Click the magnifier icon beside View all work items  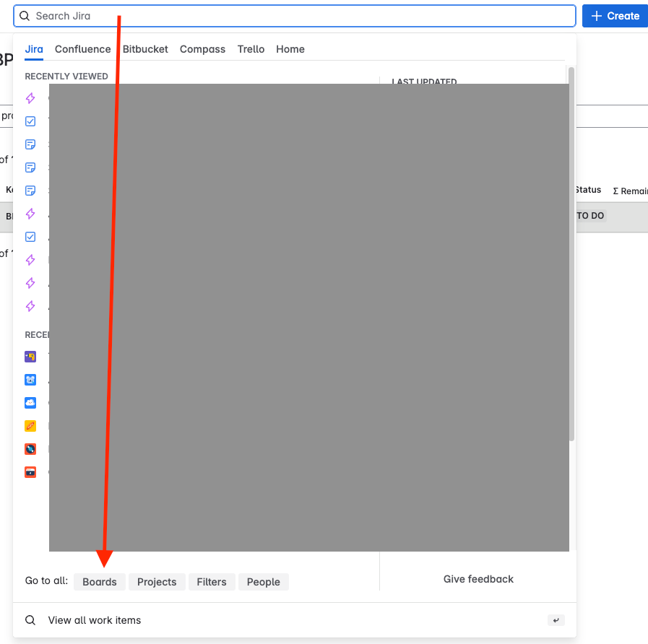(x=30, y=620)
